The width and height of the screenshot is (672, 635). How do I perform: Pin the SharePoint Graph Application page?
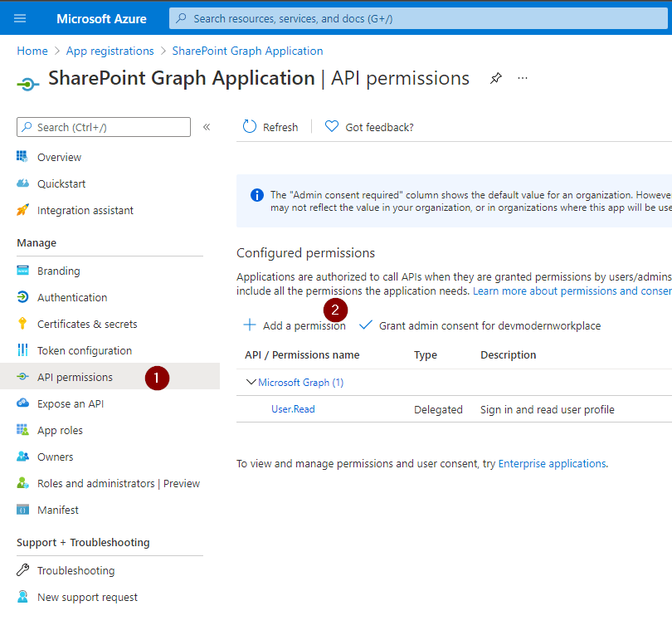495,78
